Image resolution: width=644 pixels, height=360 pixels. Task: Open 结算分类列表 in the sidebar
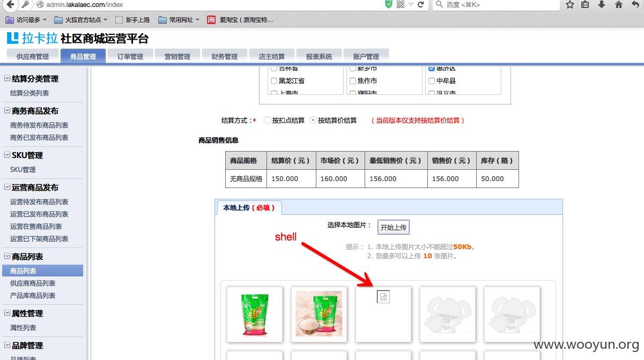(x=29, y=93)
